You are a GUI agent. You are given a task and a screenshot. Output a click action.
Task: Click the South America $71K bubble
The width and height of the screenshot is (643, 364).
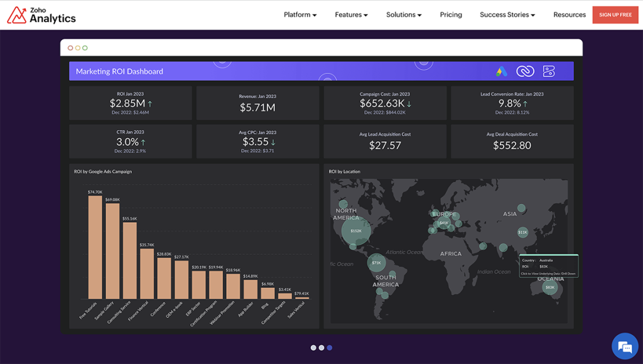[x=376, y=262]
